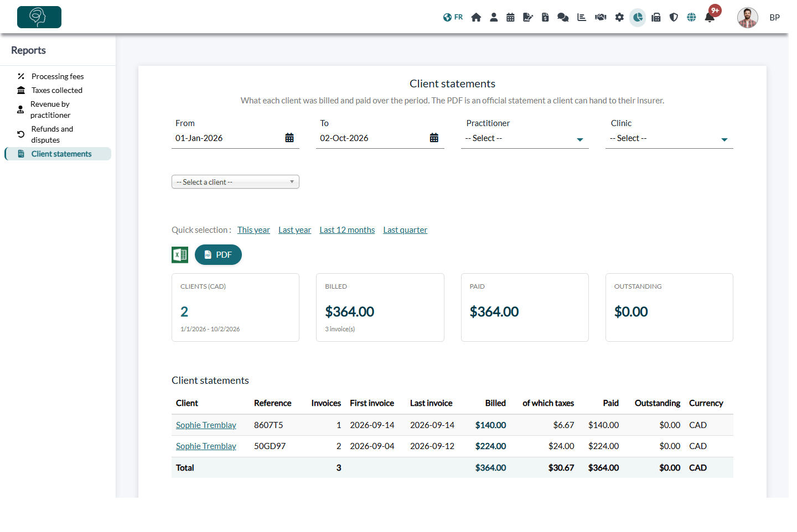Click the Billed column header

(495, 403)
